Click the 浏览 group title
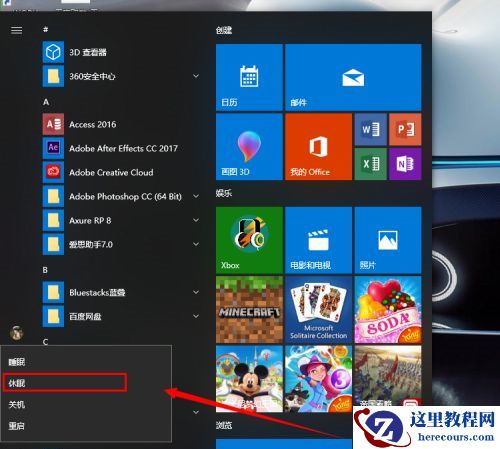Viewport: 500px width, 449px height. coord(224,425)
